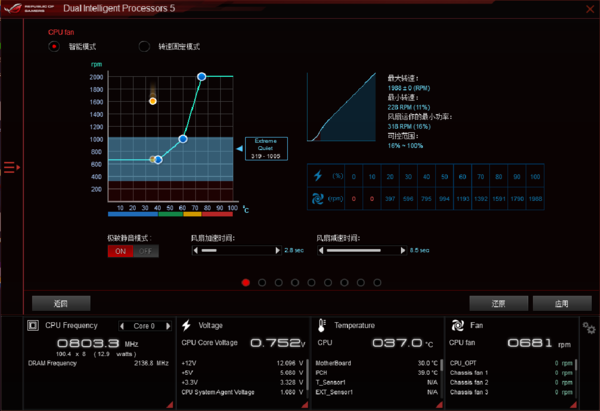Click the +12V voltage row
The image size is (600, 411).
tap(242, 363)
